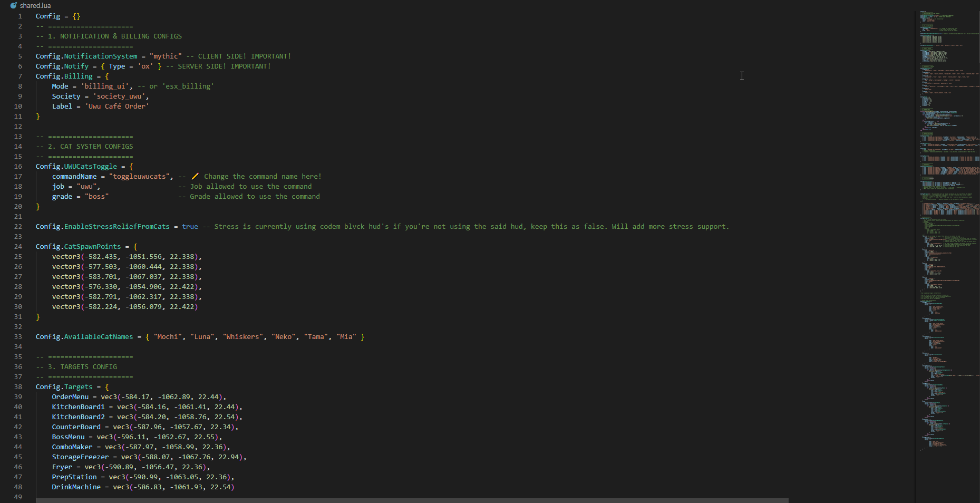Viewport: 980px width, 503px height.
Task: Click the Lua file icon in the tab
Action: (x=14, y=5)
